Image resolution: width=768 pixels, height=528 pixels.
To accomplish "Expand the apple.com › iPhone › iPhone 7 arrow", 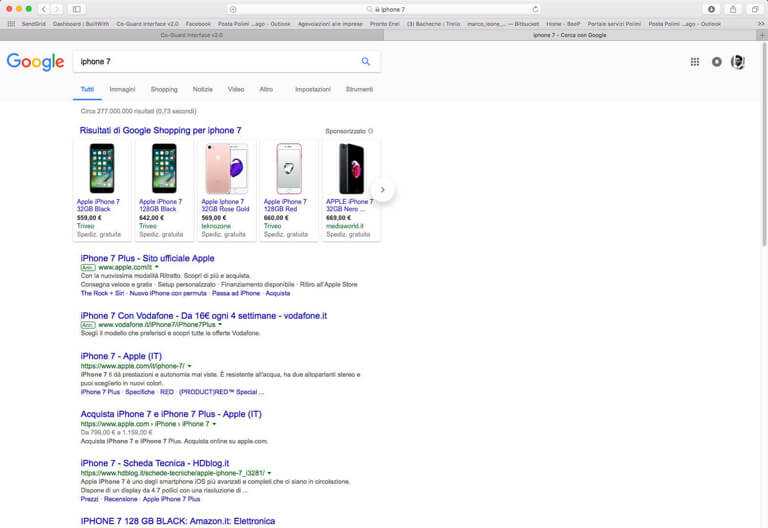I will coord(214,424).
